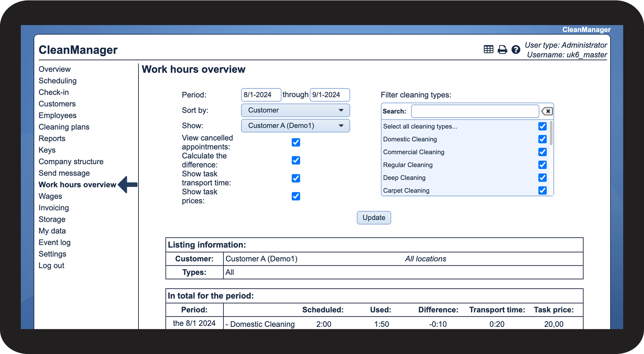Open Scheduling in the sidebar menu

58,81
